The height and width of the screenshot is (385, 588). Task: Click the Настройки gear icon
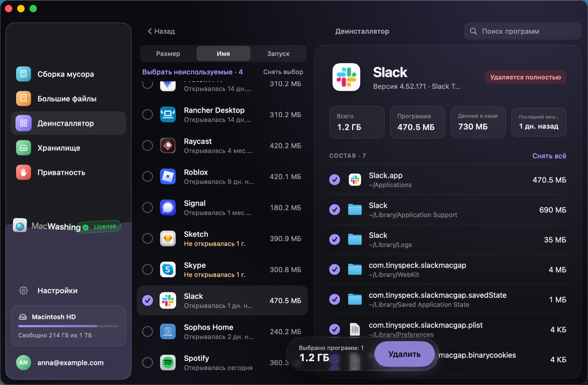[x=24, y=290]
